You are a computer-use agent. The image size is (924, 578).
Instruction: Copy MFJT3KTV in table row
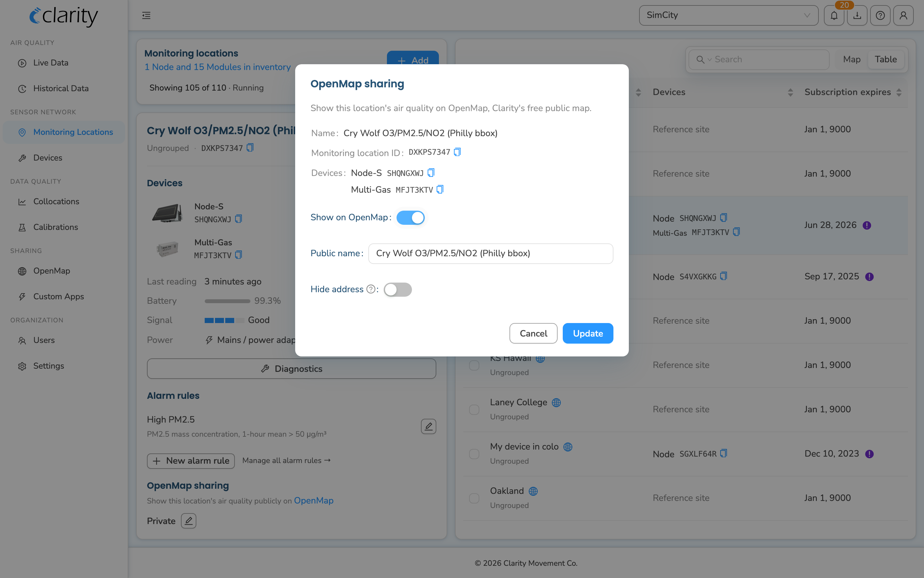[736, 232]
